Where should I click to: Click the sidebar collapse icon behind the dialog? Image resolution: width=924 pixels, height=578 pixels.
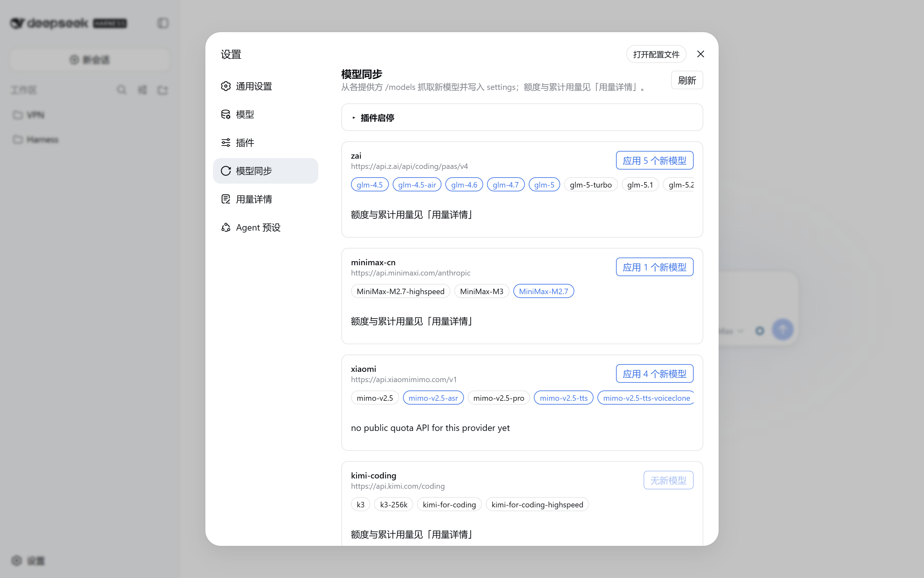click(163, 23)
